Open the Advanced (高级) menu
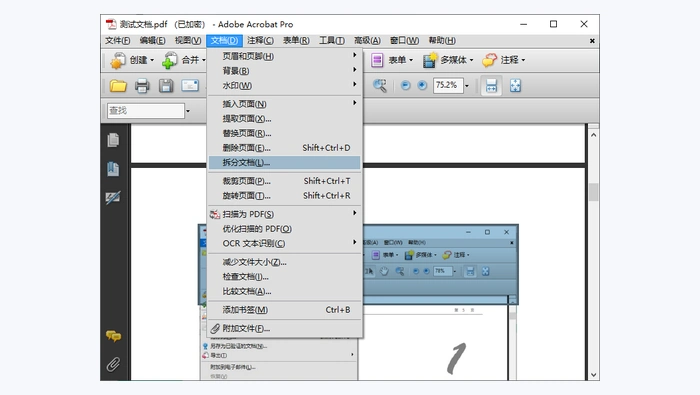 [367, 41]
